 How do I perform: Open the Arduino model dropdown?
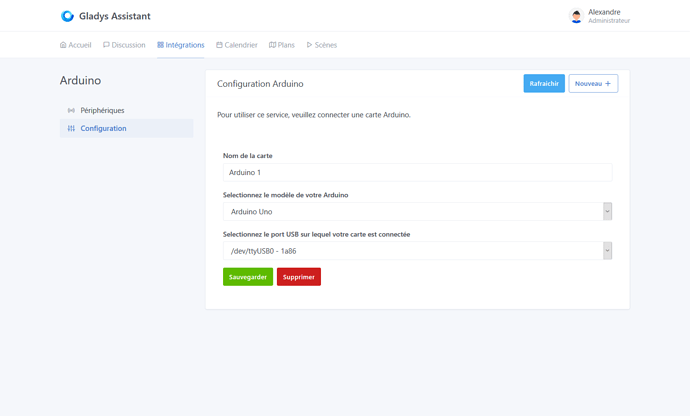417,212
